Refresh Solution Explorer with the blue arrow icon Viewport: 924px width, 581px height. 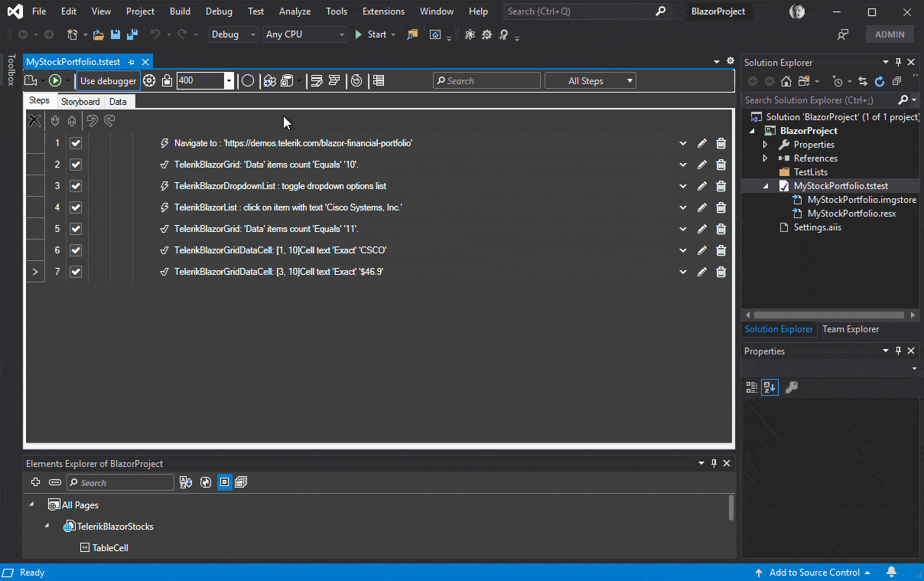(x=880, y=81)
